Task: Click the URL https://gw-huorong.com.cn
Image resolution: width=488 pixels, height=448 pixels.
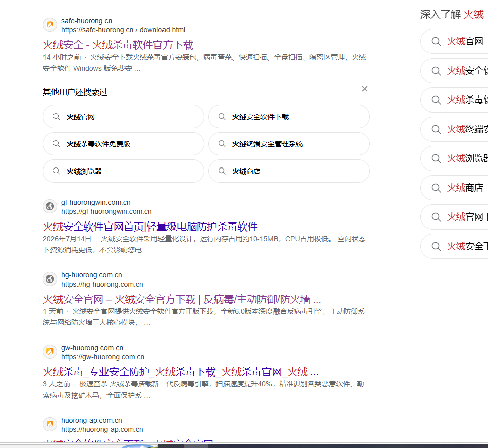Action: pos(103,357)
